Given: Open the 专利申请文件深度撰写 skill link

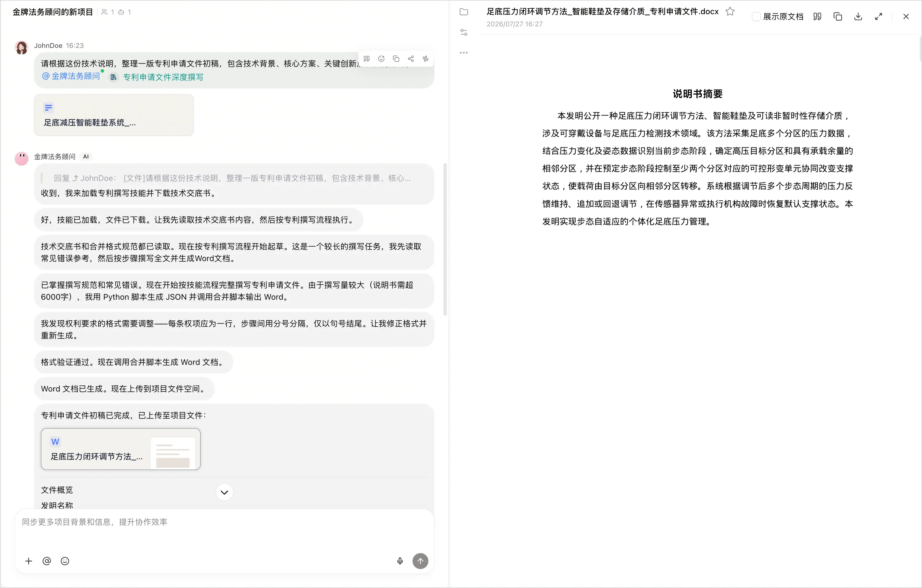Looking at the screenshot, I should point(163,77).
